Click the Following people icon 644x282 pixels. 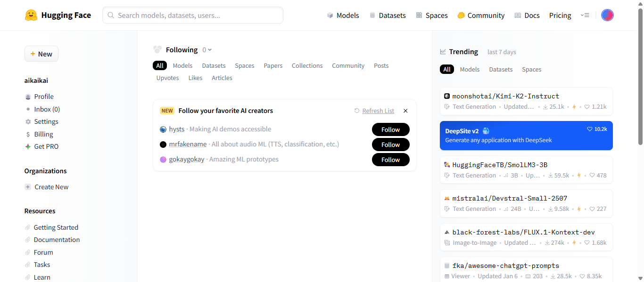[157, 49]
